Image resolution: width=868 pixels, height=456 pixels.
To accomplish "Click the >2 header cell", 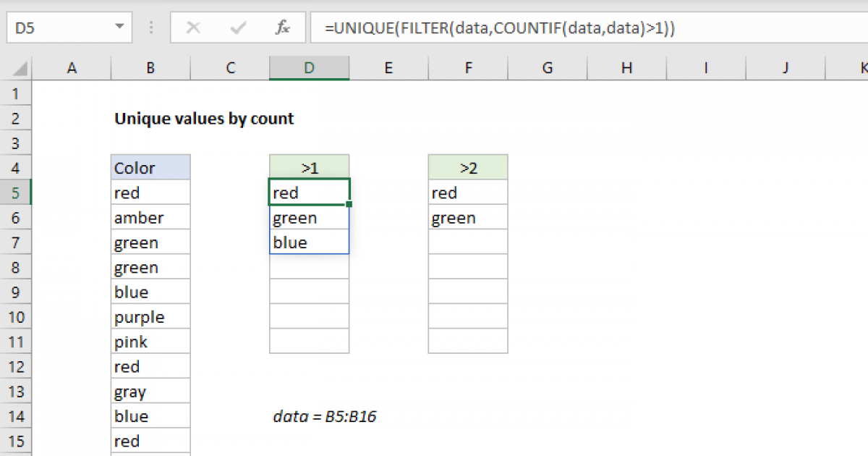I will 468,167.
